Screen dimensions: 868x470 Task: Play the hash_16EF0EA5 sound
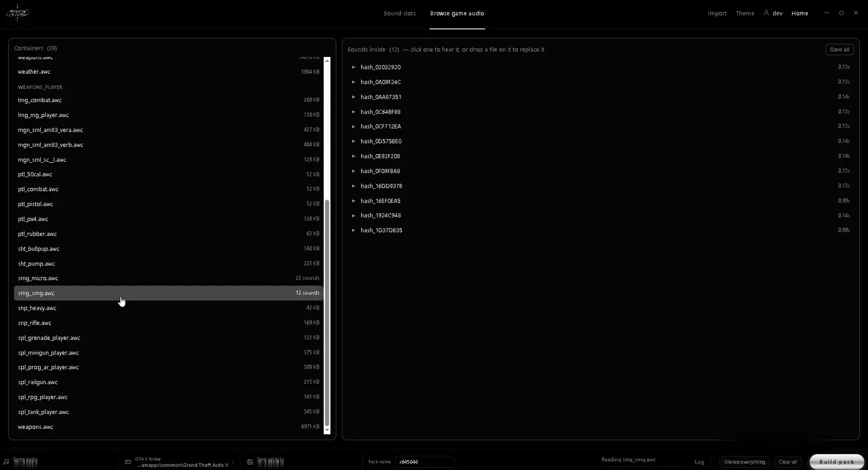click(354, 201)
